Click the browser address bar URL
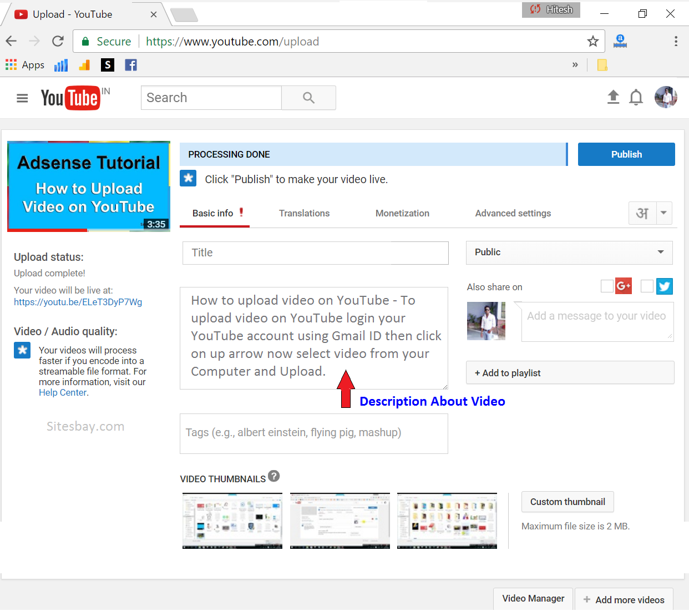Viewport: 689px width, 616px height. (232, 42)
